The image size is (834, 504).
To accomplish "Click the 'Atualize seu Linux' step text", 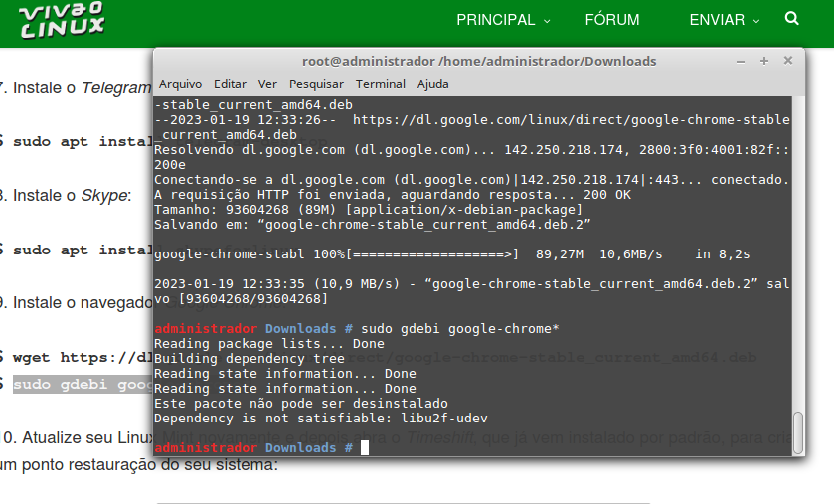I will [x=79, y=437].
